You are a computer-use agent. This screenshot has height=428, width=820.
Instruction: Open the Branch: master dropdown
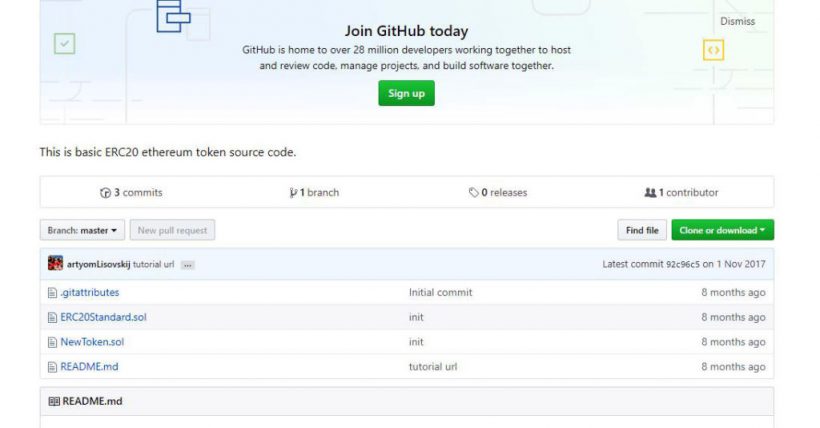click(83, 231)
